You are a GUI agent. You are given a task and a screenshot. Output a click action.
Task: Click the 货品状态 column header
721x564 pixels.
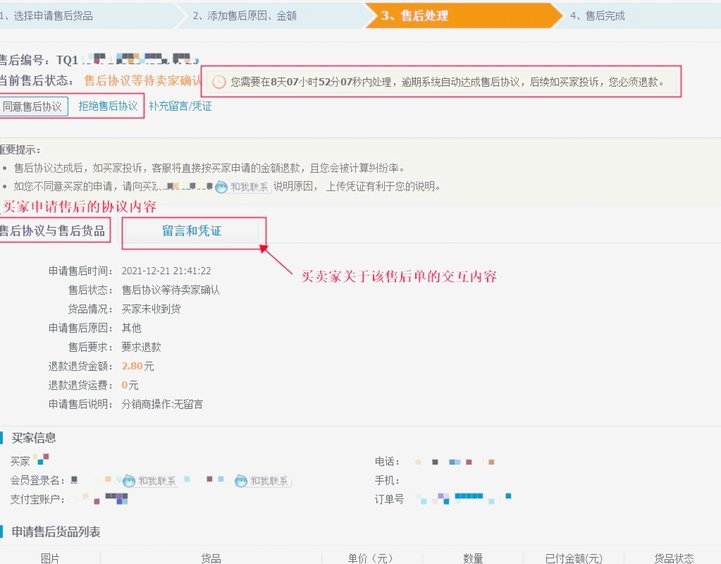tap(674, 558)
